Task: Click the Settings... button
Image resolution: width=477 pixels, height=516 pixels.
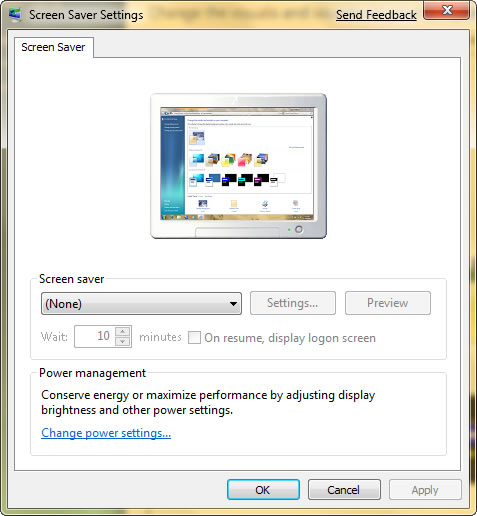Action: [x=293, y=303]
